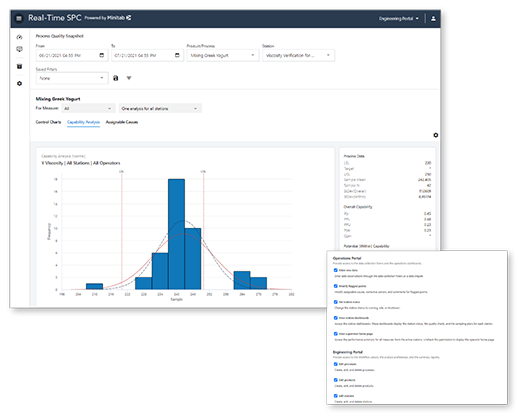
Task: Open Station dropdown Viscosity Verification
Action: [298, 55]
